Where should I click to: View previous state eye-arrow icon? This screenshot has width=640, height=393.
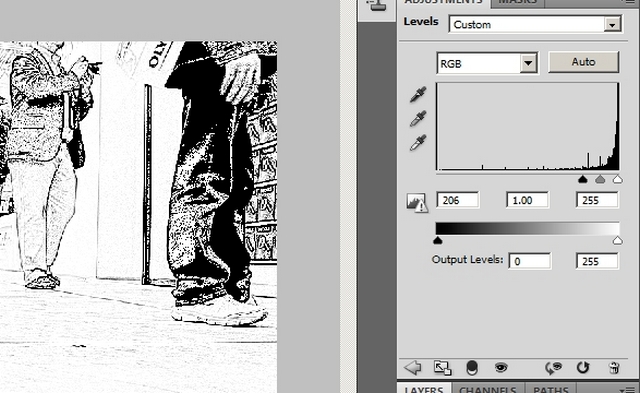[553, 368]
